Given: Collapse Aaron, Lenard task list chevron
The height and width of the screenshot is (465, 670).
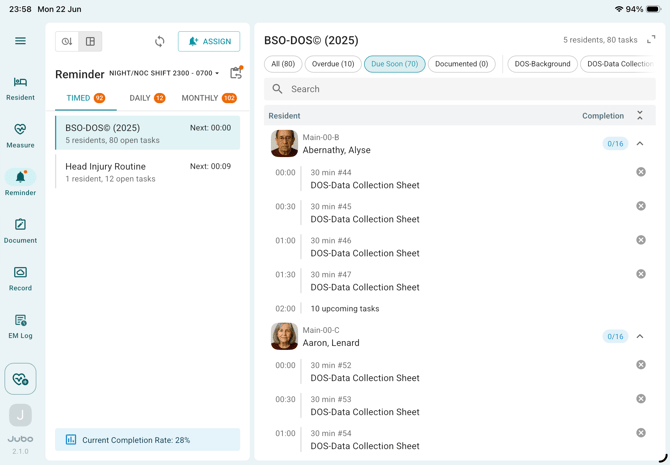Looking at the screenshot, I should pos(640,336).
